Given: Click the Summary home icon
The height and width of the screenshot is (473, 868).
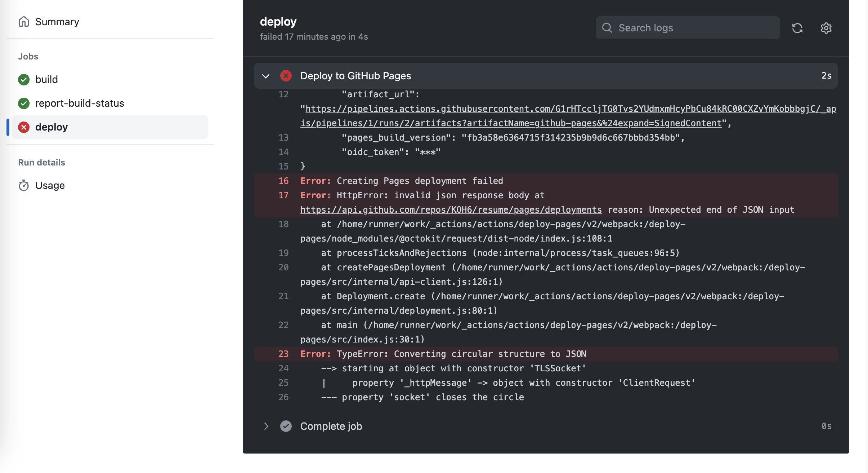Looking at the screenshot, I should tap(24, 21).
